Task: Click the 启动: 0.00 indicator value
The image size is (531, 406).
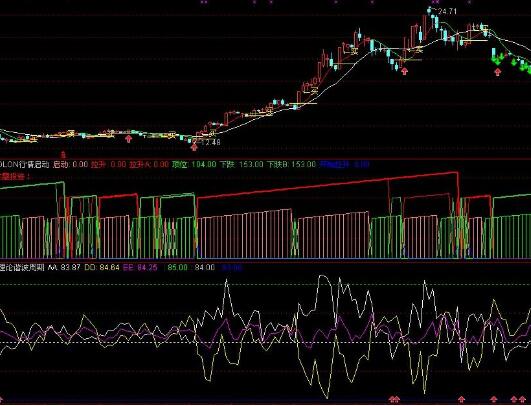Action: 69,165
